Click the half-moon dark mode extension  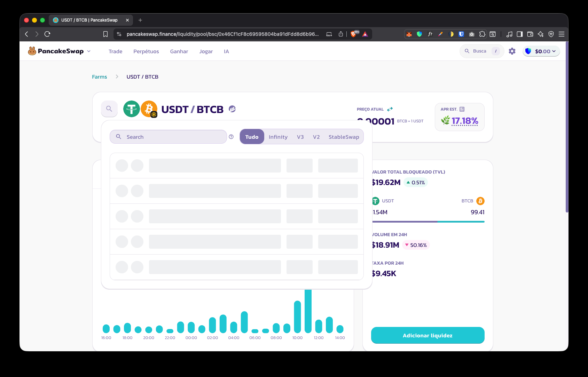point(451,34)
